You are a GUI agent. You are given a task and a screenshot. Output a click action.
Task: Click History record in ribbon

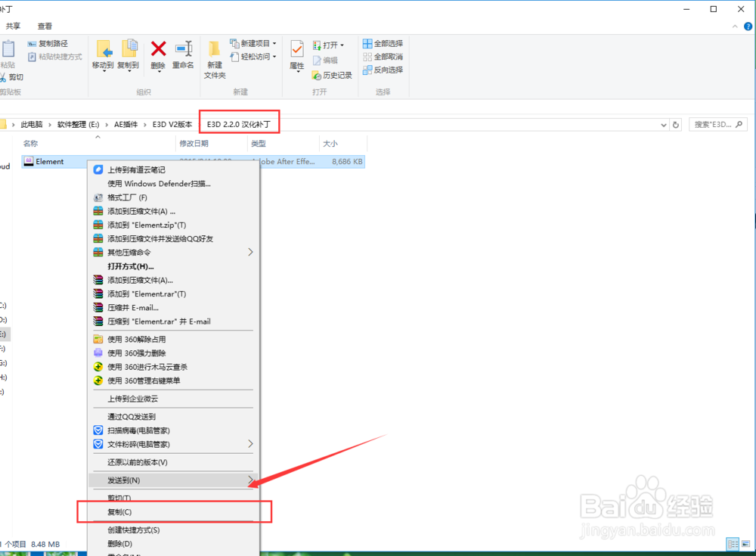[x=332, y=76]
